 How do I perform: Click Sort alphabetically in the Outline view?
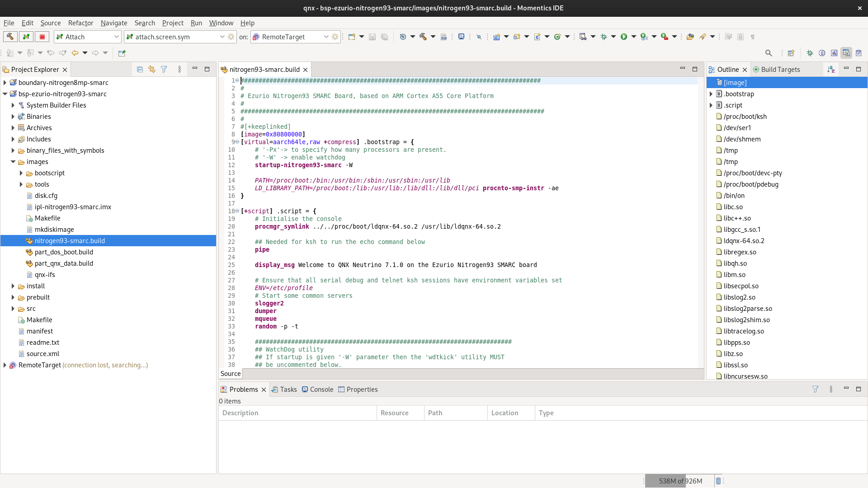[x=831, y=69]
